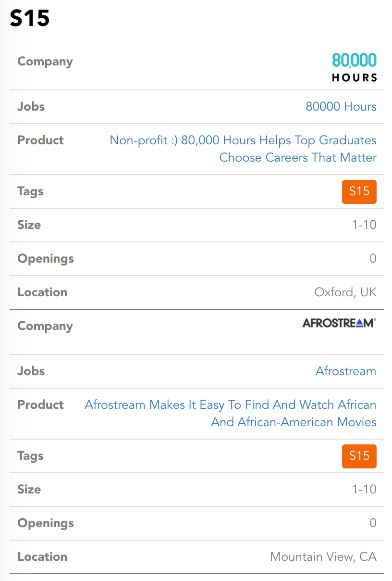Screen dimensions: 392x581
Task: Click the Tags label in the Afrostream entry
Action: click(30, 456)
